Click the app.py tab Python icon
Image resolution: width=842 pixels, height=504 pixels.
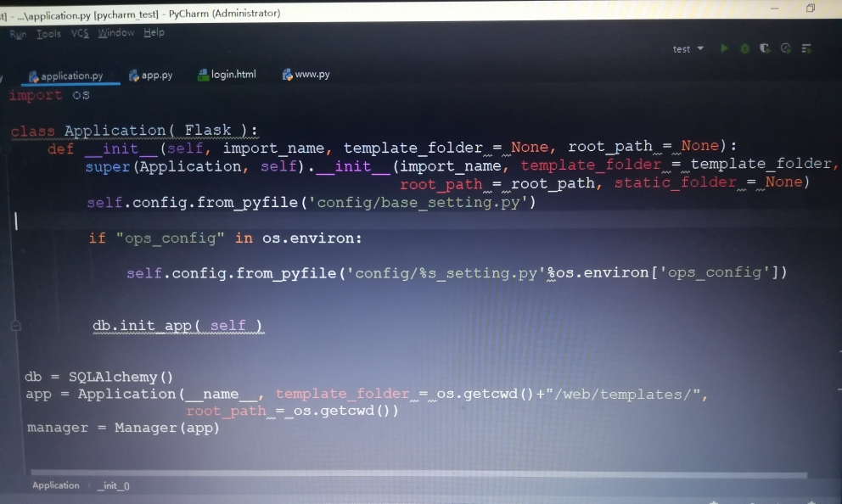coord(134,76)
